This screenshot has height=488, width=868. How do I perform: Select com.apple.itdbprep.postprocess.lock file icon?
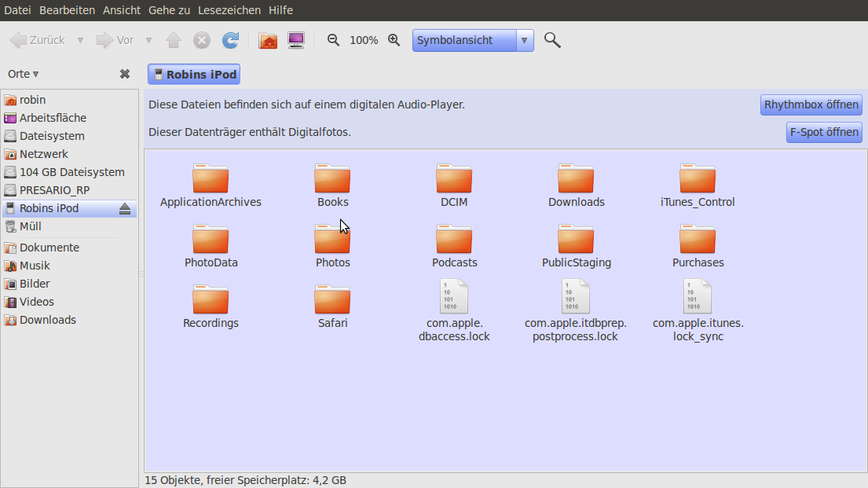point(576,296)
